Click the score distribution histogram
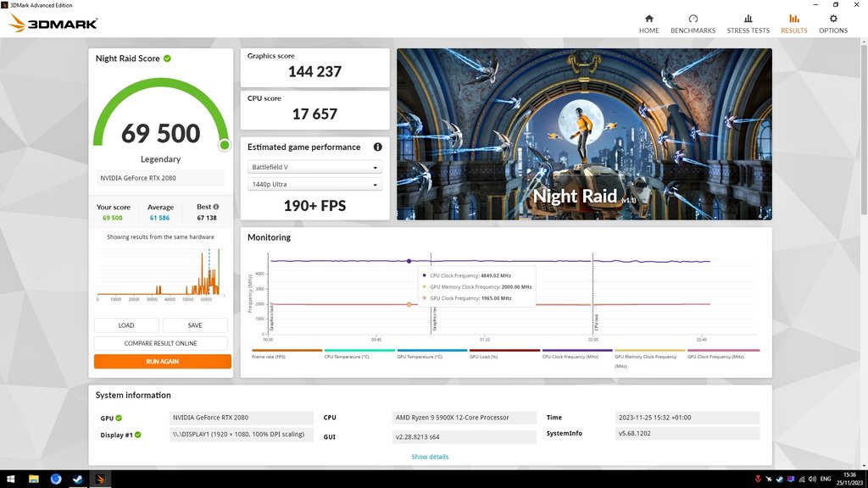Viewport: 868px width, 488px height. tap(159, 274)
